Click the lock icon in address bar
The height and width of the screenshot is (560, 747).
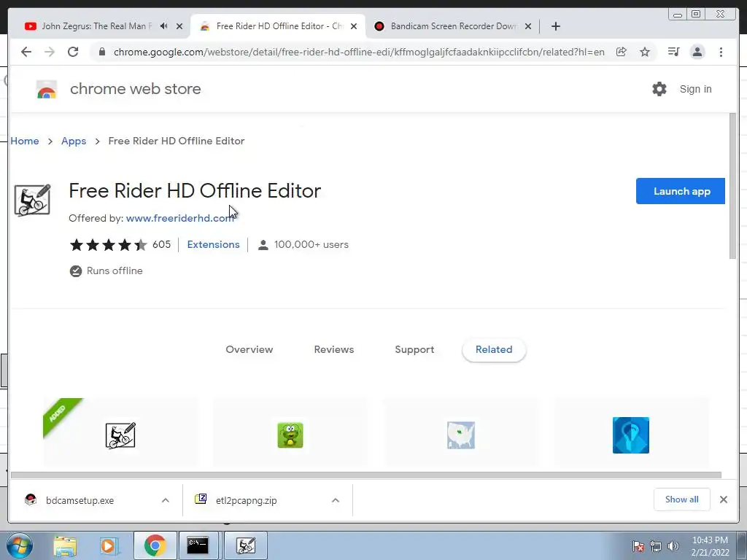(x=102, y=52)
